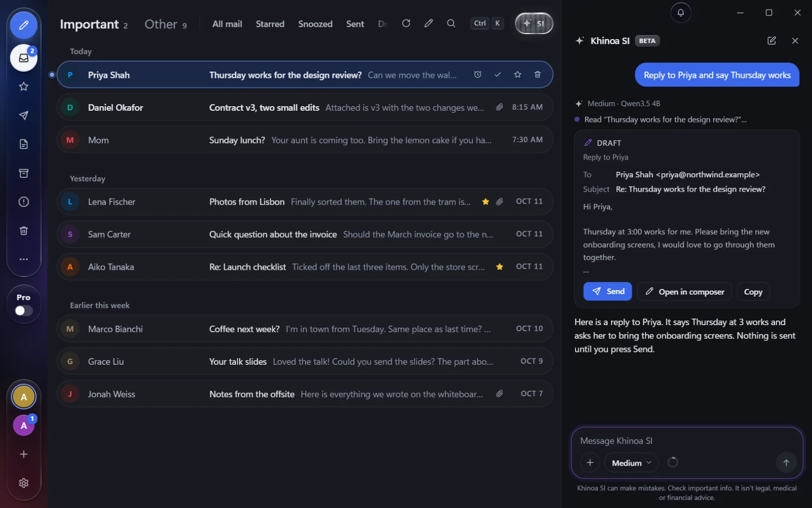
Task: Click the compose pencil button in sidebar
Action: pos(23,25)
